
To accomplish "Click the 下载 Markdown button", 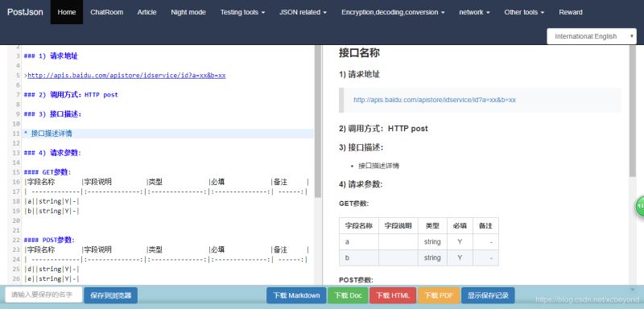I will (296, 295).
